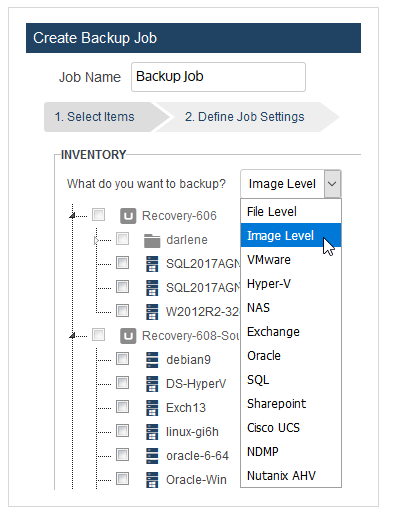The width and height of the screenshot is (402, 530).
Task: Collapse the Recovery-606 tree node
Action: [x=72, y=215]
